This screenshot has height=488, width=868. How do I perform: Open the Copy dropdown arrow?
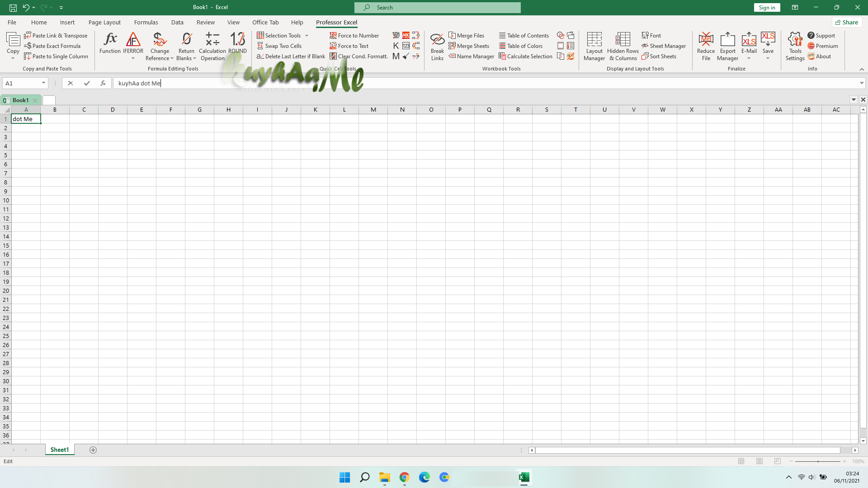click(x=13, y=58)
